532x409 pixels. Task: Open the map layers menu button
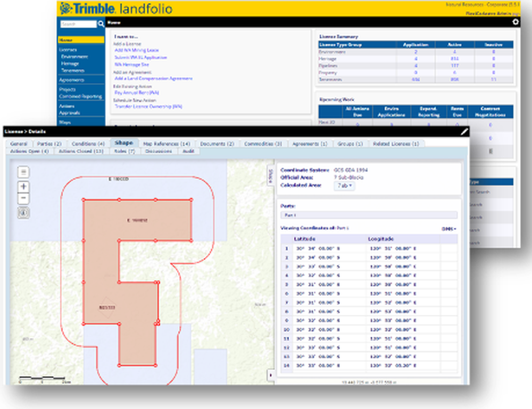(23, 172)
